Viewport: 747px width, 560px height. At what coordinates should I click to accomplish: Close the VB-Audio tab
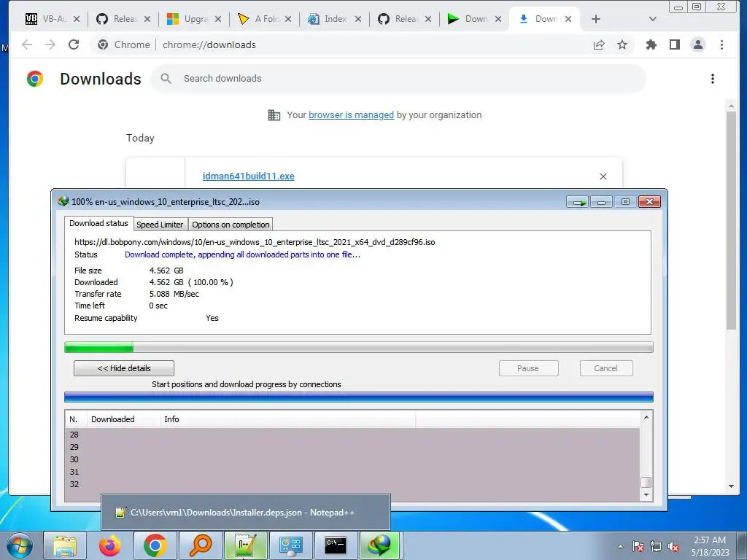click(x=77, y=19)
